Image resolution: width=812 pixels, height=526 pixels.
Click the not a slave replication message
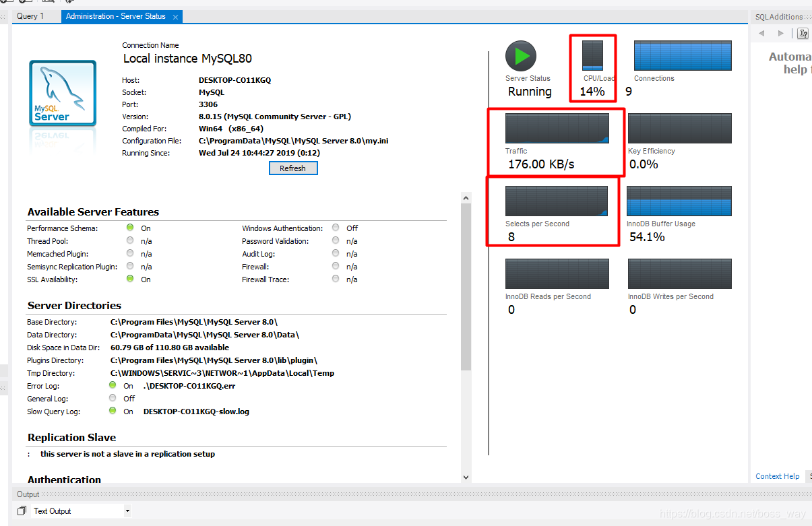point(127,454)
